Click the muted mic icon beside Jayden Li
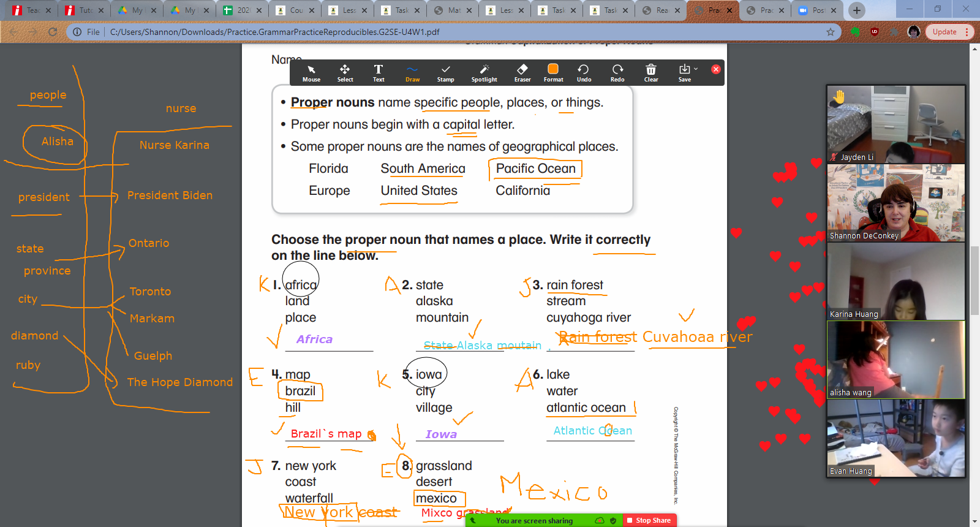This screenshot has width=980, height=527. (x=834, y=157)
